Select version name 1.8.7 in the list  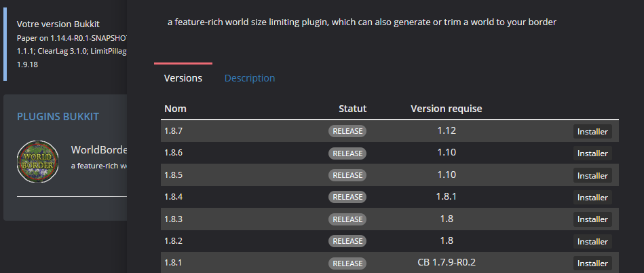tap(173, 131)
